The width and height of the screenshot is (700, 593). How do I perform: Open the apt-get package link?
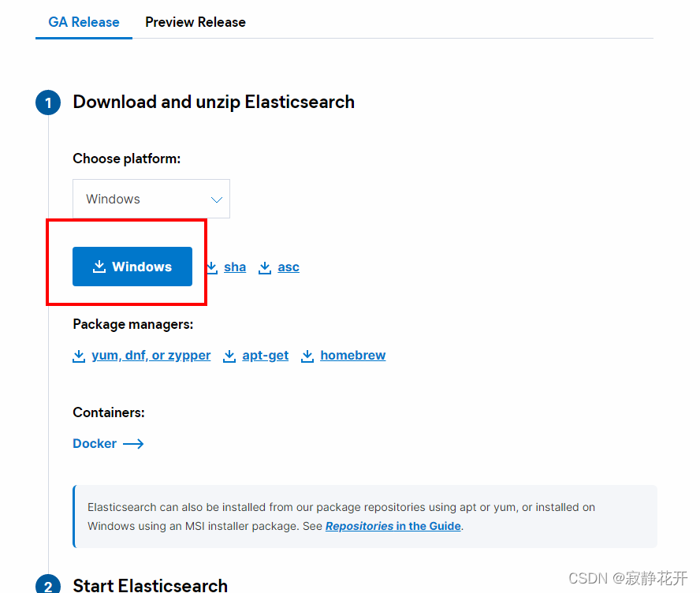265,356
